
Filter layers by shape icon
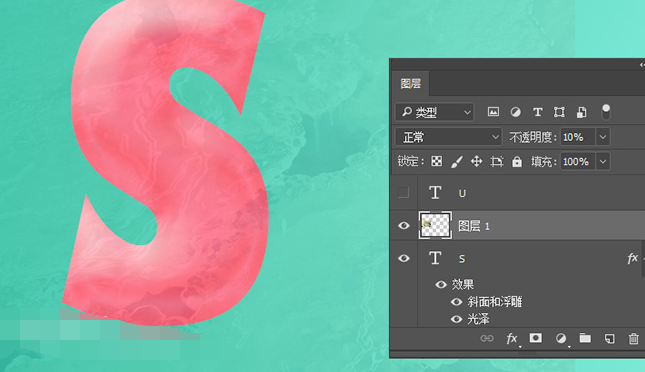pos(559,112)
